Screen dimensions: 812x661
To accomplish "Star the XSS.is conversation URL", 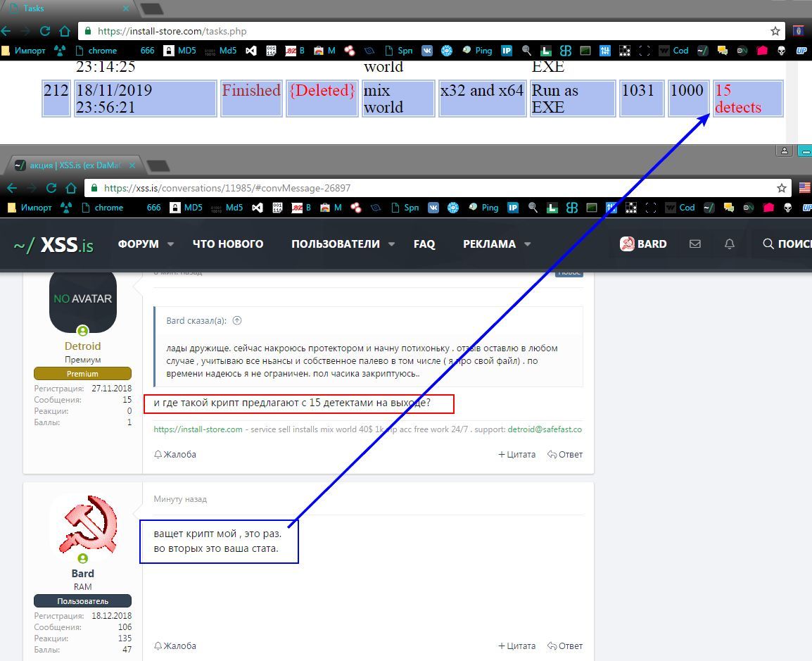I will tap(782, 188).
